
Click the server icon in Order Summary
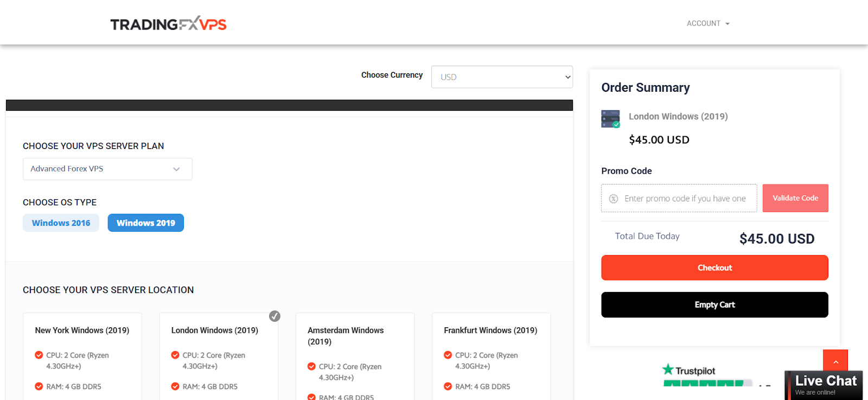point(610,119)
